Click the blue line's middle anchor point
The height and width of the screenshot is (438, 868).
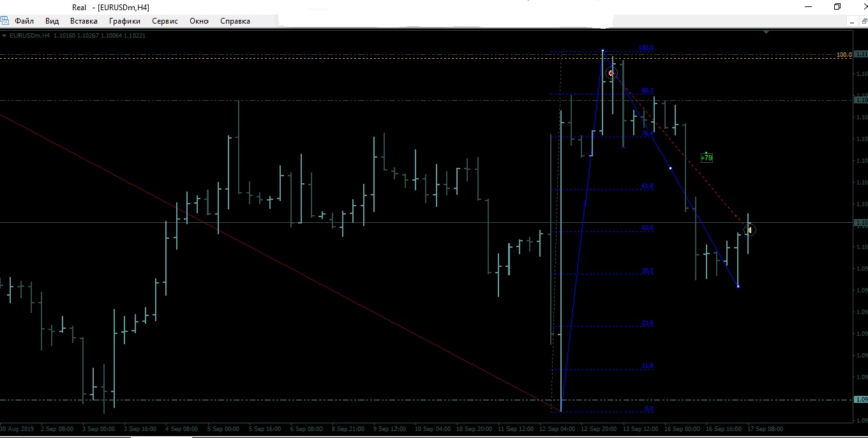coord(670,168)
